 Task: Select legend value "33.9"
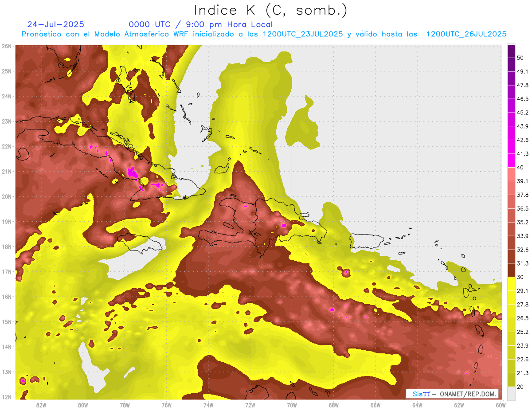pos(523,236)
